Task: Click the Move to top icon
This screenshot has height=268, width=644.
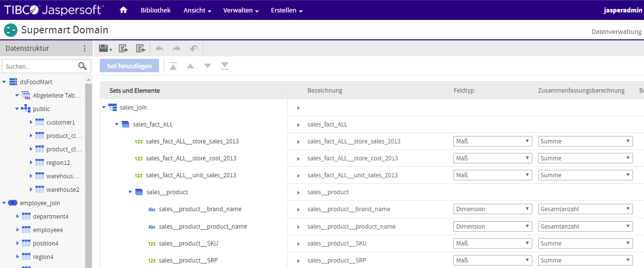Action: pyautogui.click(x=173, y=66)
